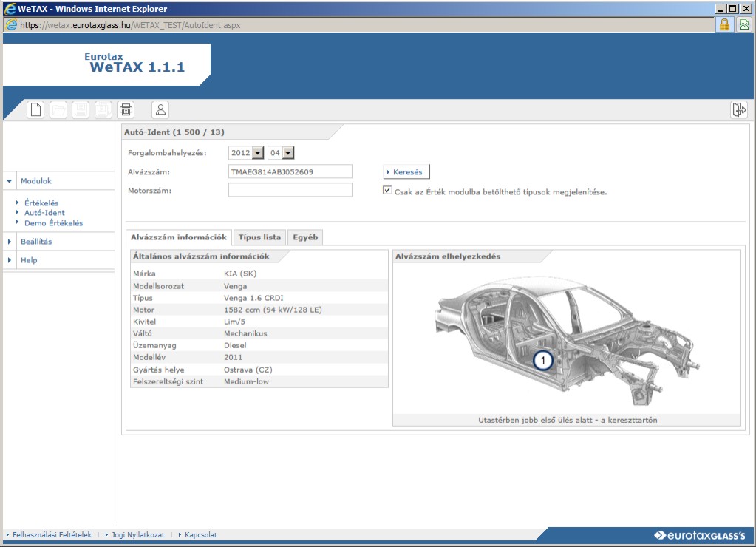Switch to the Egyéb tab
Image resolution: width=756 pixels, height=547 pixels.
(305, 237)
